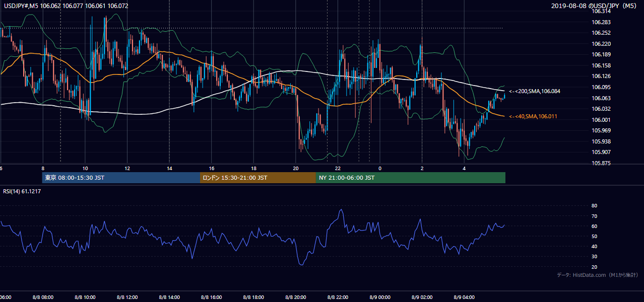
Task: Click hour tick 12 under the price chart
Action: 127,168
